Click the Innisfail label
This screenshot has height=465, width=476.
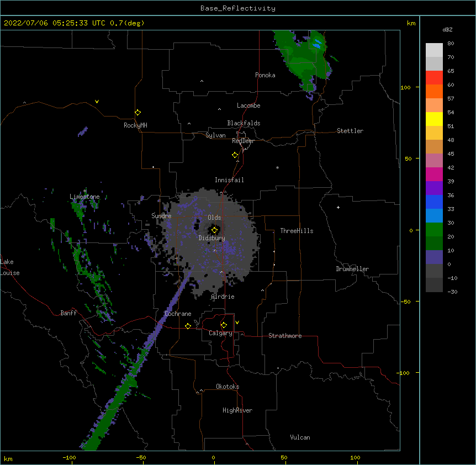point(229,180)
